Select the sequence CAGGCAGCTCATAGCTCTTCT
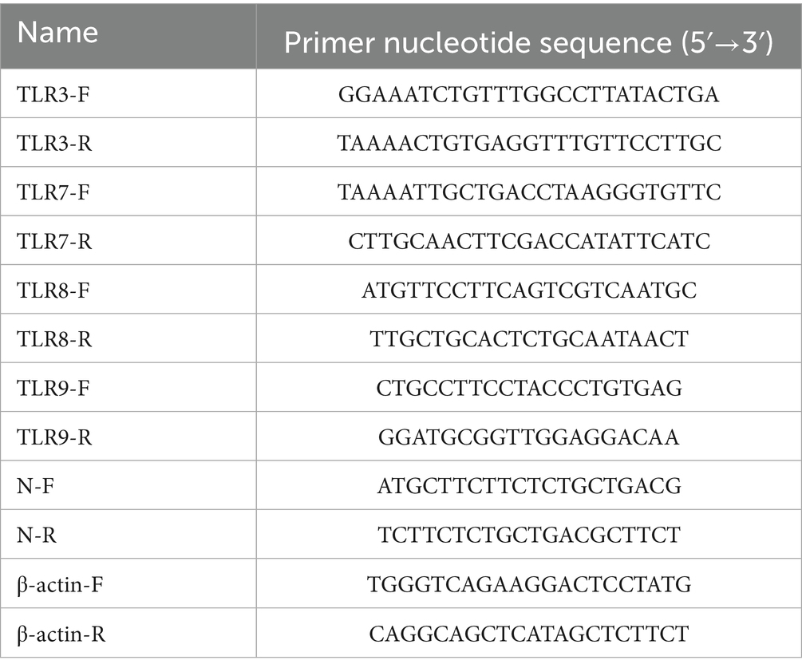 [x=528, y=634]
